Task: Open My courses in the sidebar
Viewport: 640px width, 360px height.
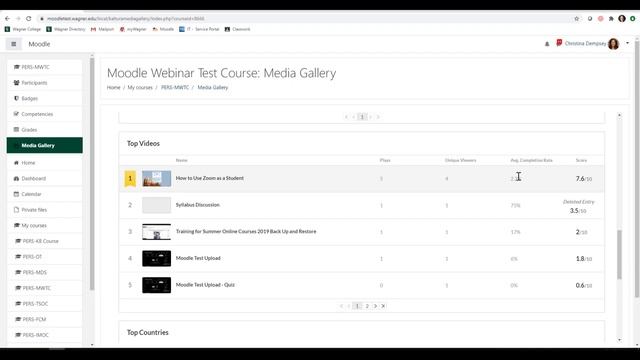Action: pyautogui.click(x=44, y=225)
